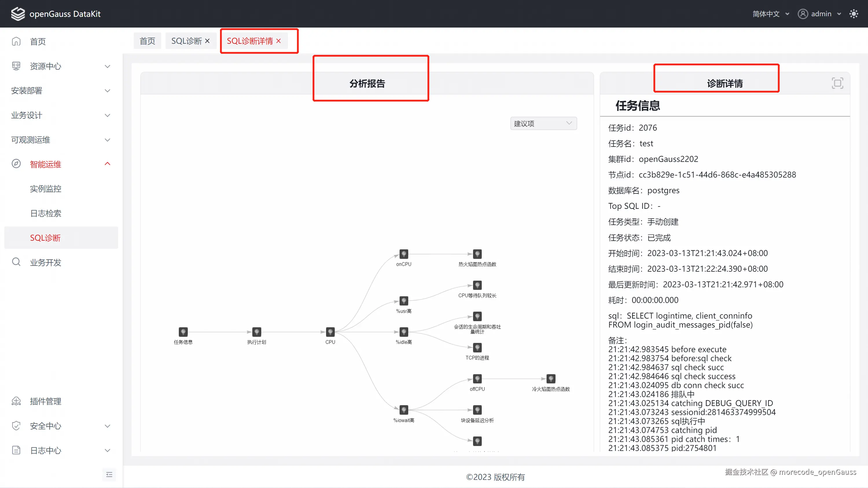The image size is (868, 488).
Task: Open the 简体中文 language dropdown
Action: [770, 14]
